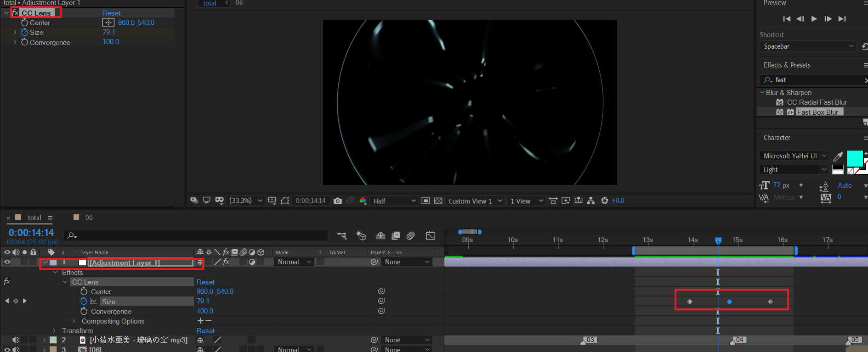Enable draft 3D in timeline

[x=361, y=236]
